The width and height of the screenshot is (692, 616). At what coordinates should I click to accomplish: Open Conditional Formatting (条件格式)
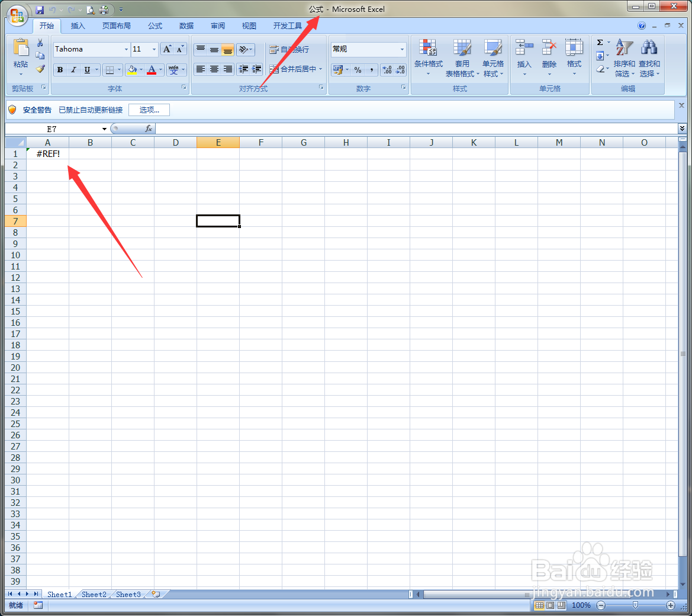tap(428, 57)
